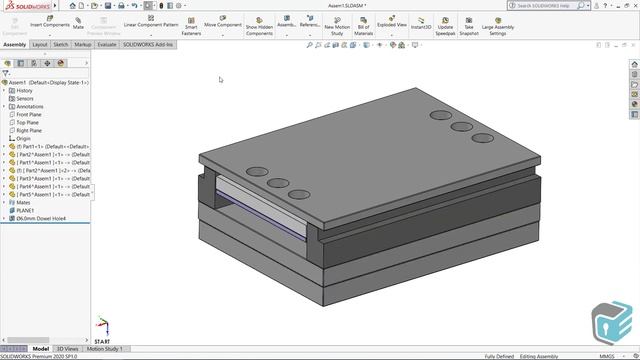Select Origin in feature tree
Viewport: 640px width, 360px height.
pos(20,139)
